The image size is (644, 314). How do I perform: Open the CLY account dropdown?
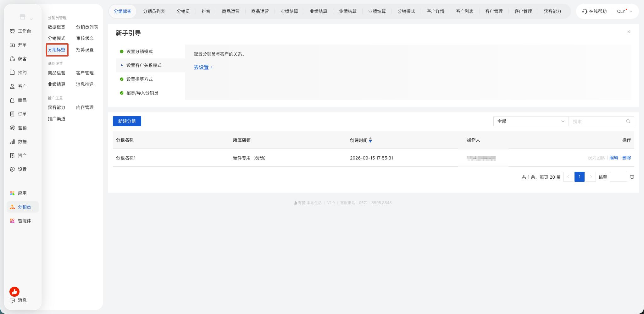tap(625, 11)
